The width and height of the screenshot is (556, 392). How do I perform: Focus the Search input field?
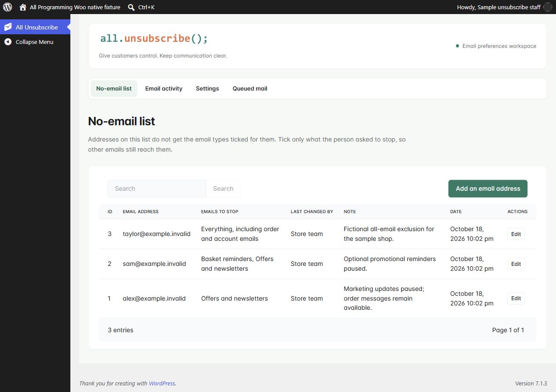coord(157,189)
